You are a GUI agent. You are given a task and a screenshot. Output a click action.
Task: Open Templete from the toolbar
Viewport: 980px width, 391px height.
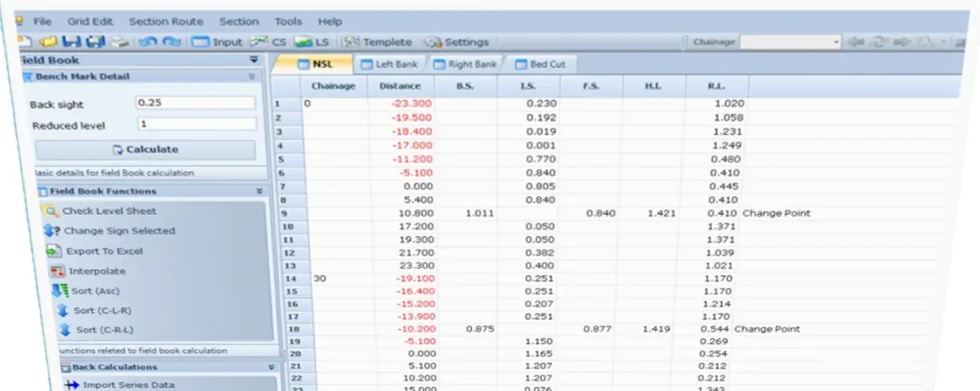click(378, 42)
